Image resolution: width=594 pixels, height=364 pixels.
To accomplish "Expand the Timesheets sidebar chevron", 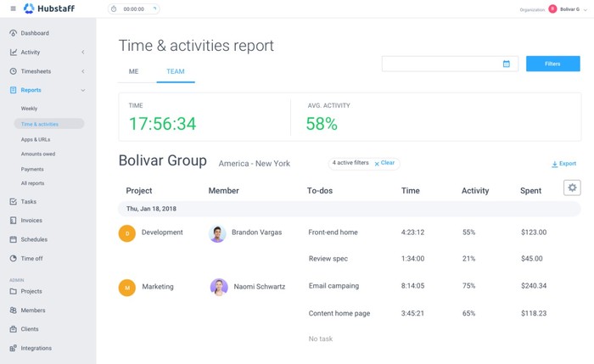I will coord(83,71).
